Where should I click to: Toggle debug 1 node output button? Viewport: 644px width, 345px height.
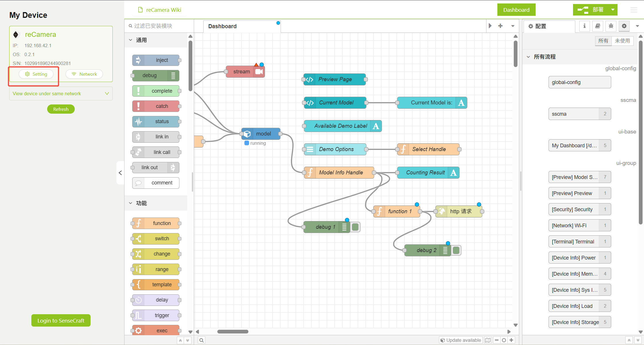coord(355,227)
